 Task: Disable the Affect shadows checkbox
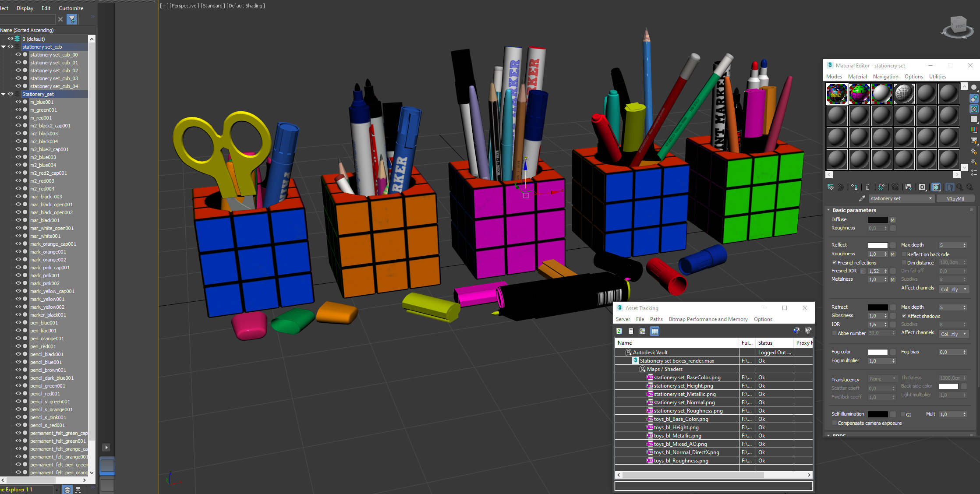(x=904, y=316)
